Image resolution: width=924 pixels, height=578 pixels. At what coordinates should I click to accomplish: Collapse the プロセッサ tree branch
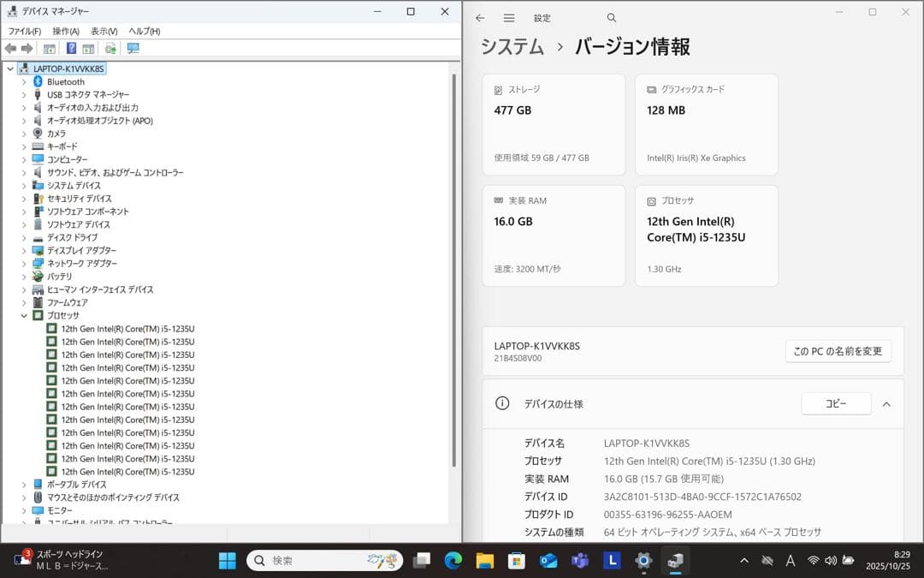[24, 315]
